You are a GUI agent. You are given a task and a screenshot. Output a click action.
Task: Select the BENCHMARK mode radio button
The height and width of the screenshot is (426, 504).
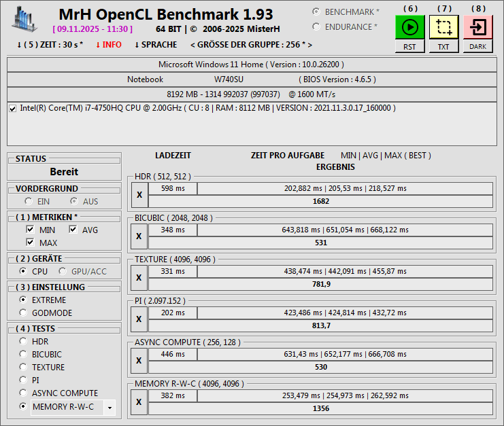[316, 12]
